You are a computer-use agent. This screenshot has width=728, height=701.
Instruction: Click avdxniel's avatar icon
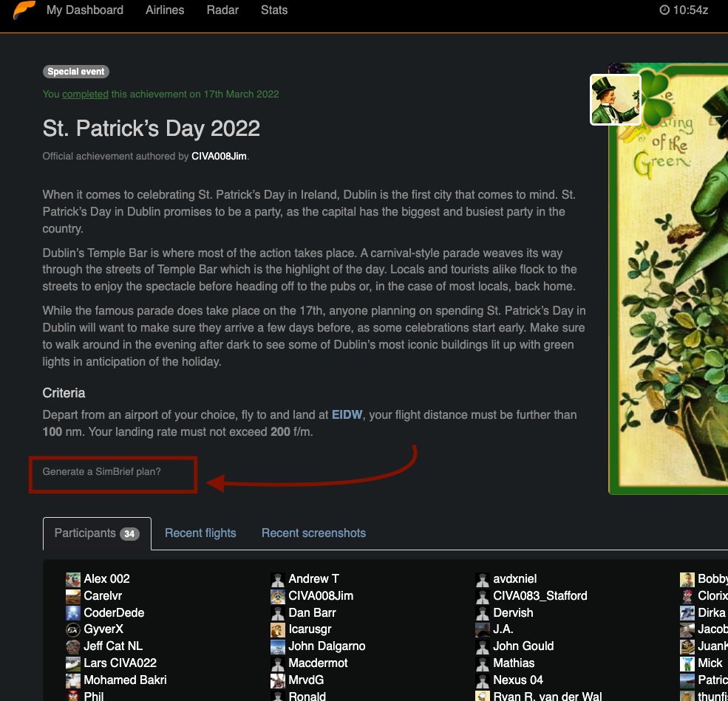click(483, 579)
